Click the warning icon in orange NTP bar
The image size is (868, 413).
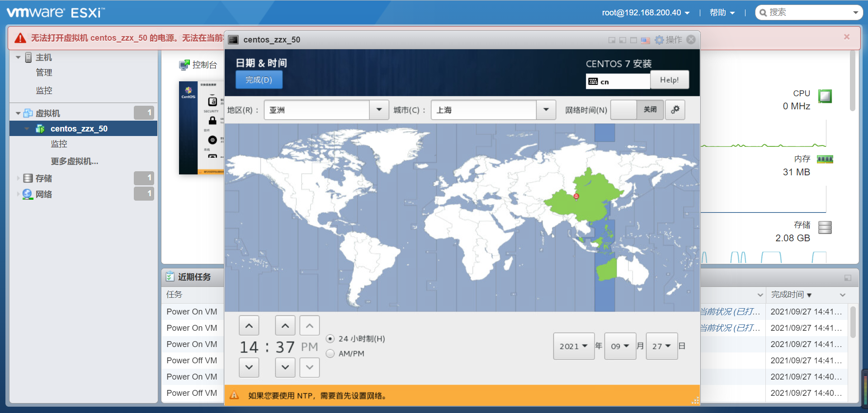(234, 395)
